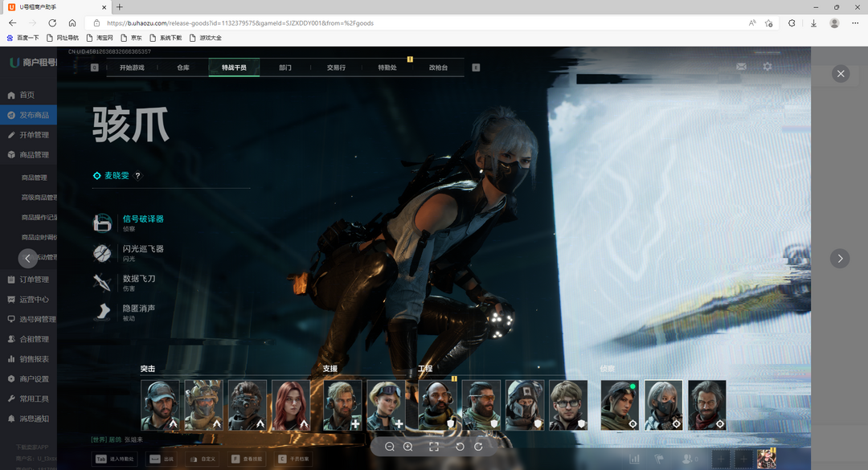Select the 信号破译器 skill
The height and width of the screenshot is (470, 868).
[x=129, y=223]
